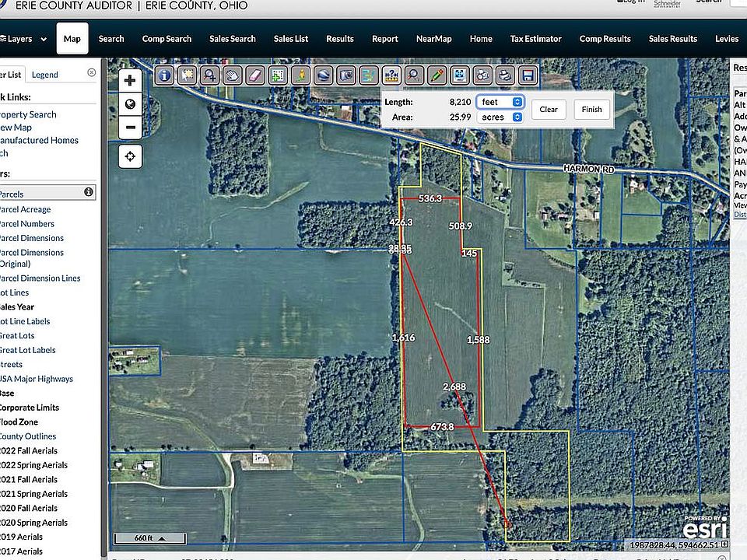This screenshot has height=560, width=747.
Task: Click the globe full extent button
Action: pos(130,104)
